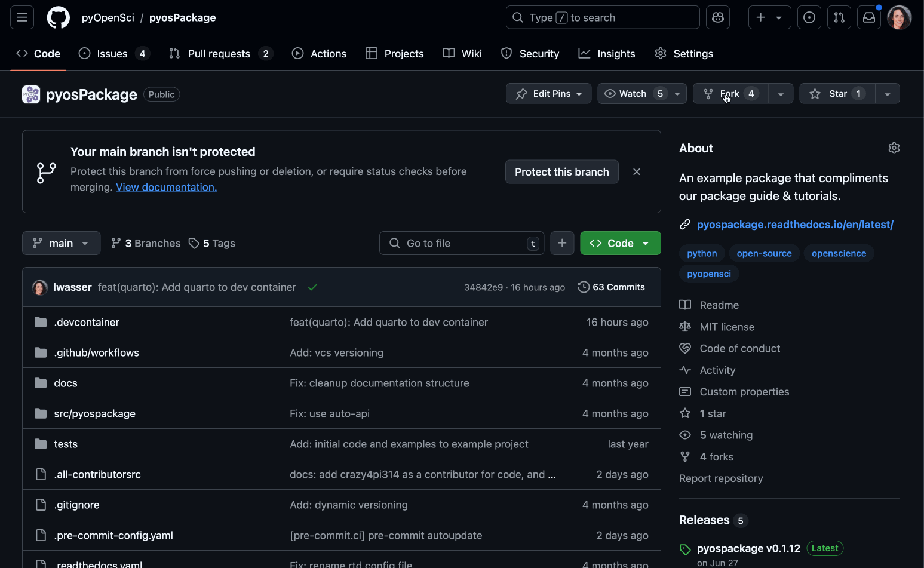View 5 watching list
This screenshot has width=924, height=568.
[716, 435]
